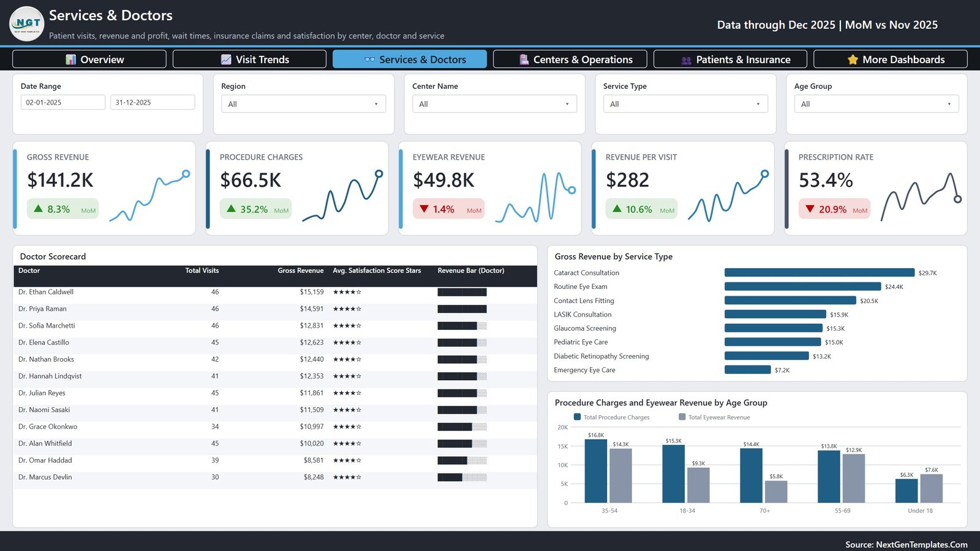Click the Patients & Insurance people icon
The image size is (980, 551).
(x=687, y=60)
